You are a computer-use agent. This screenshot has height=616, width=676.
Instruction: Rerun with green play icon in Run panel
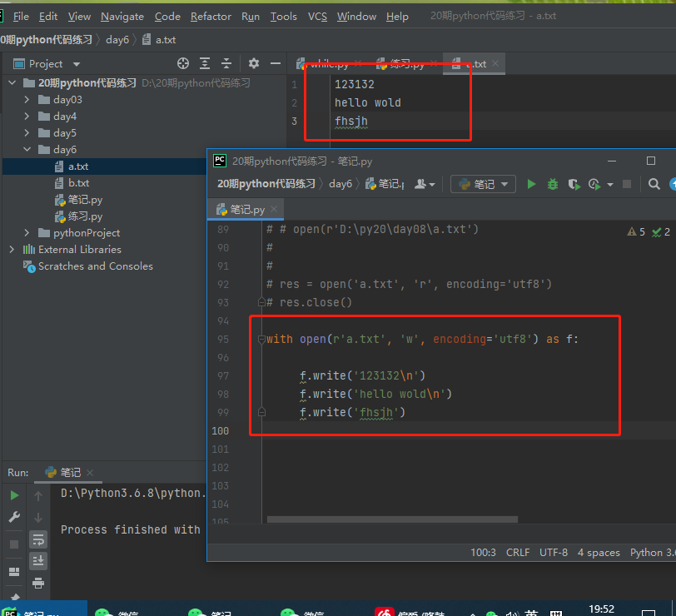(x=14, y=495)
